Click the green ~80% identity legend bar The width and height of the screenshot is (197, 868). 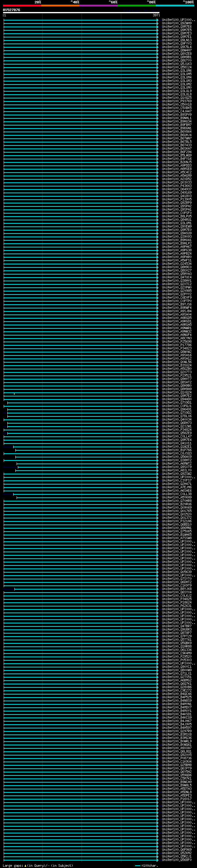tap(137, 6)
